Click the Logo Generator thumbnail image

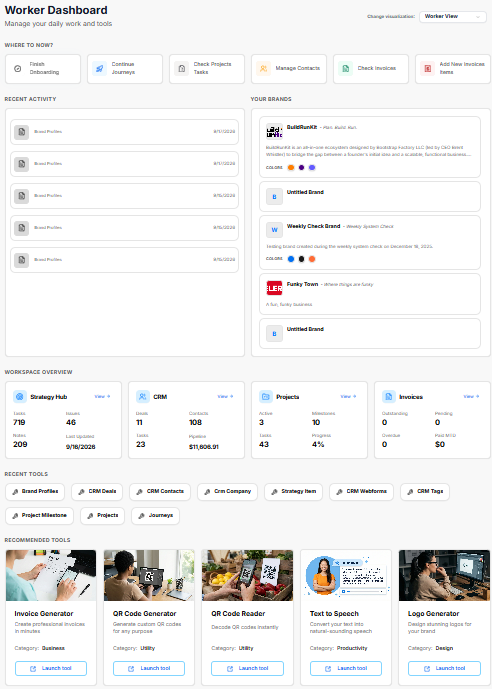[444, 575]
